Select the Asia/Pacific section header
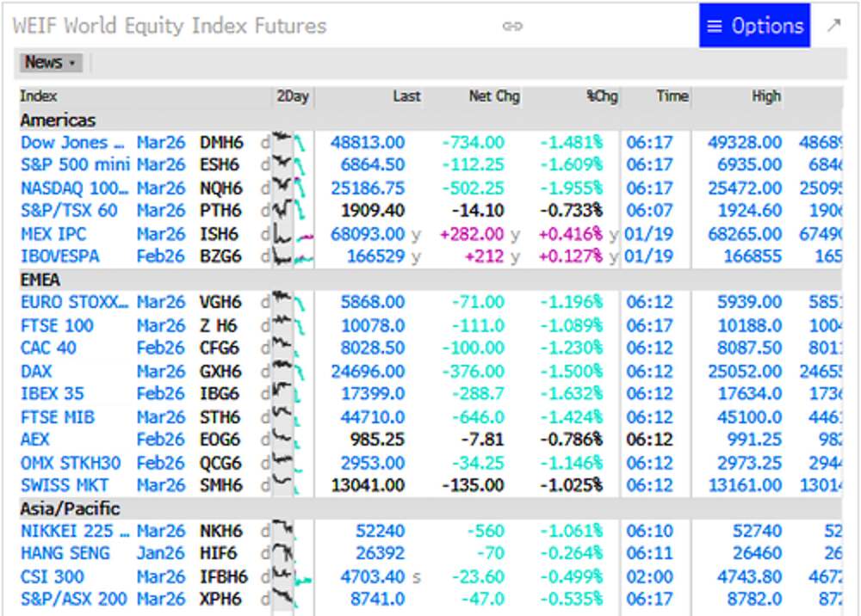861x616 pixels. point(70,508)
